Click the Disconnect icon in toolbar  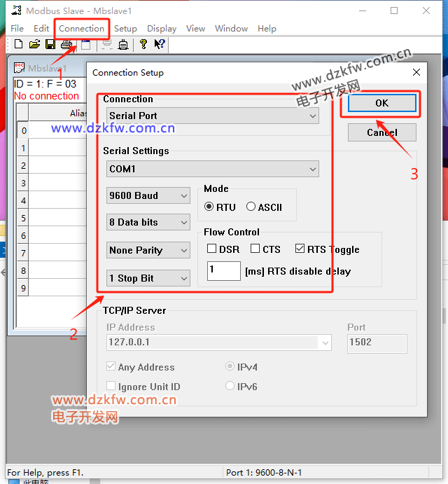(x=123, y=45)
